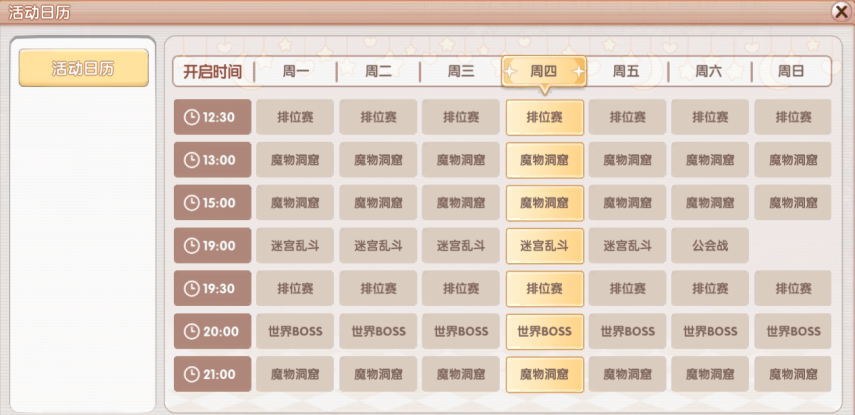Image resolution: width=855 pixels, height=415 pixels.
Task: Switch to the 周三 tab
Action: tap(461, 71)
